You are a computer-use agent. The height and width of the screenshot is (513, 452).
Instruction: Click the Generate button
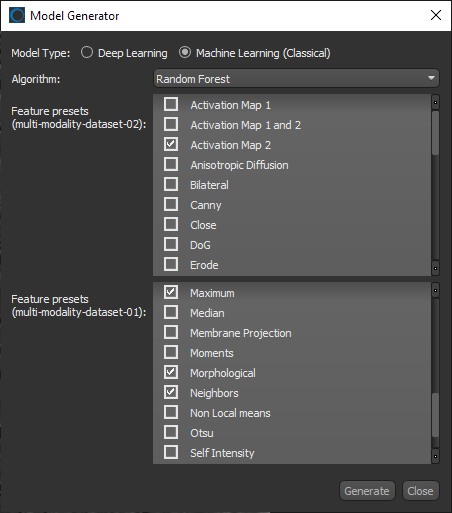(x=367, y=491)
